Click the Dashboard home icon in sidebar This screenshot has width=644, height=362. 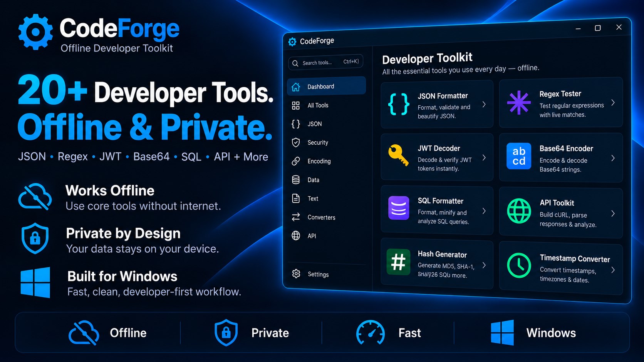tap(296, 87)
